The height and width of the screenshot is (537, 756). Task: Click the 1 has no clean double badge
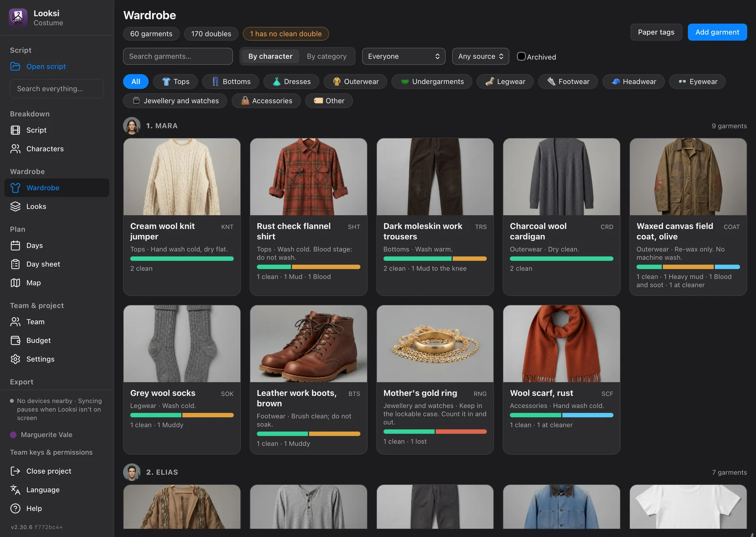pos(286,34)
